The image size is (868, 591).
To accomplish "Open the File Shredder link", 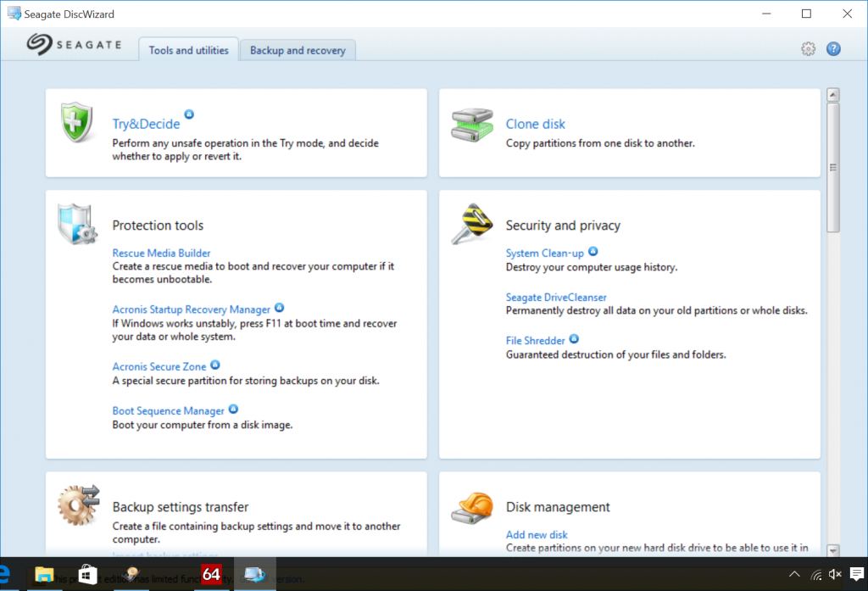I will (x=536, y=341).
